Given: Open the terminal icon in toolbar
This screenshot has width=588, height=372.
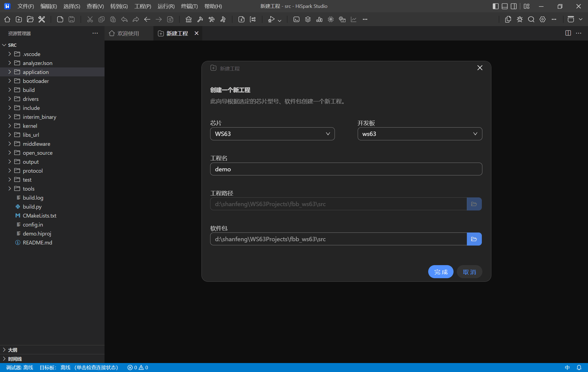Looking at the screenshot, I should (x=296, y=19).
